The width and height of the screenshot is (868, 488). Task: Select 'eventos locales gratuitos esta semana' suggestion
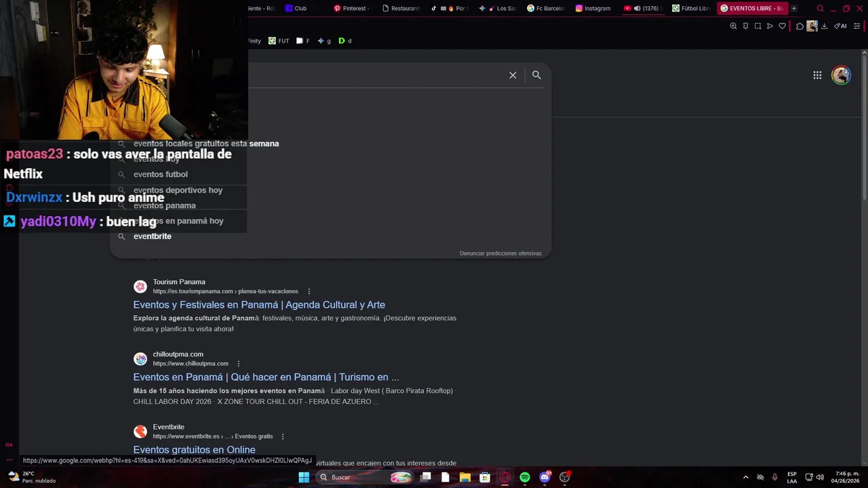206,144
